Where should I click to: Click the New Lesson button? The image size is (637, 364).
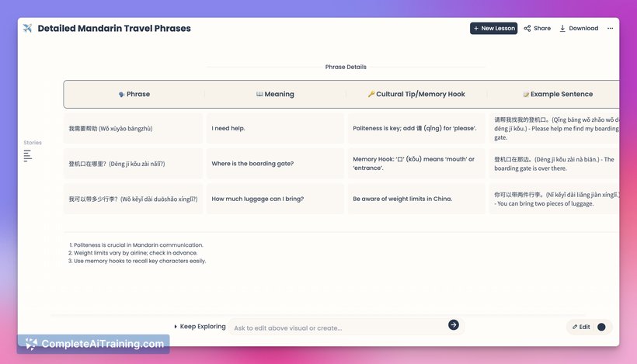point(493,29)
